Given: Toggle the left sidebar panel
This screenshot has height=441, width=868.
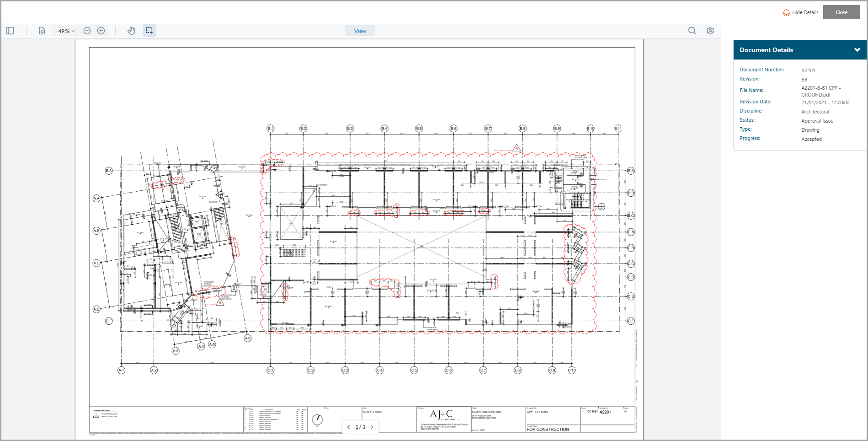Looking at the screenshot, I should tap(10, 31).
